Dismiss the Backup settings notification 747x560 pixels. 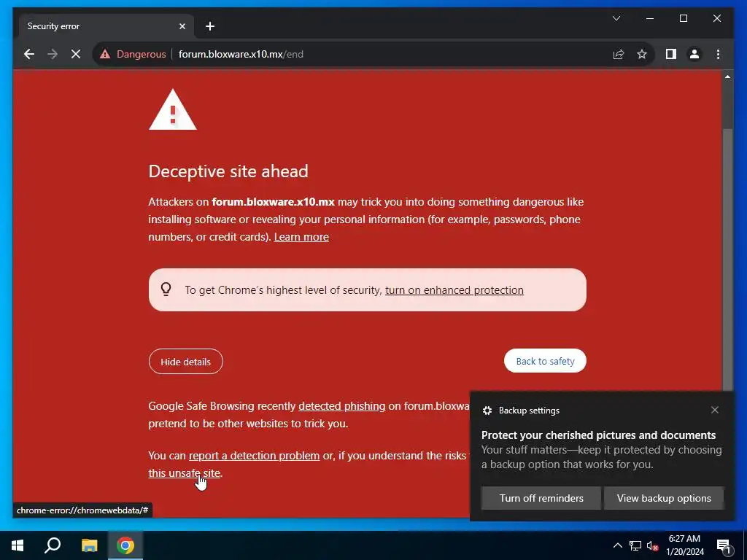click(715, 410)
